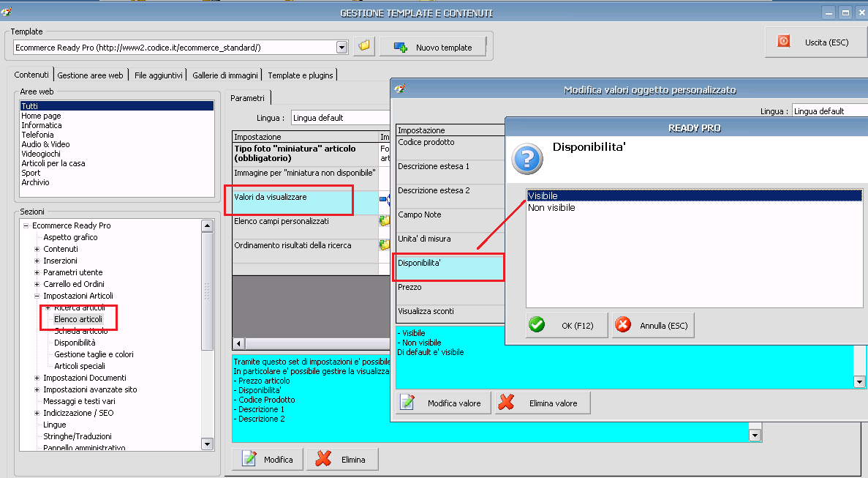Expand the Indicizzazione / SEO node

click(37, 413)
